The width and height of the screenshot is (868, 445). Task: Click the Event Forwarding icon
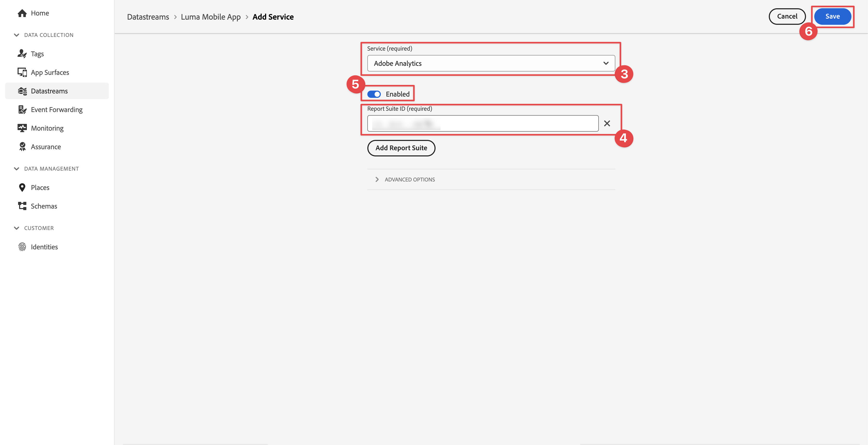pyautogui.click(x=22, y=110)
